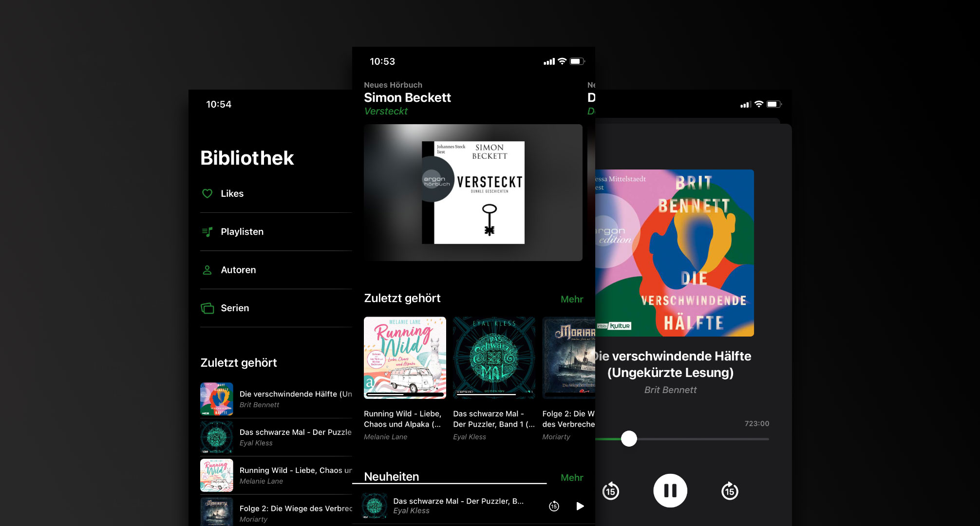Play Das schwarze Mal in mini player
The width and height of the screenshot is (980, 526).
(x=580, y=506)
